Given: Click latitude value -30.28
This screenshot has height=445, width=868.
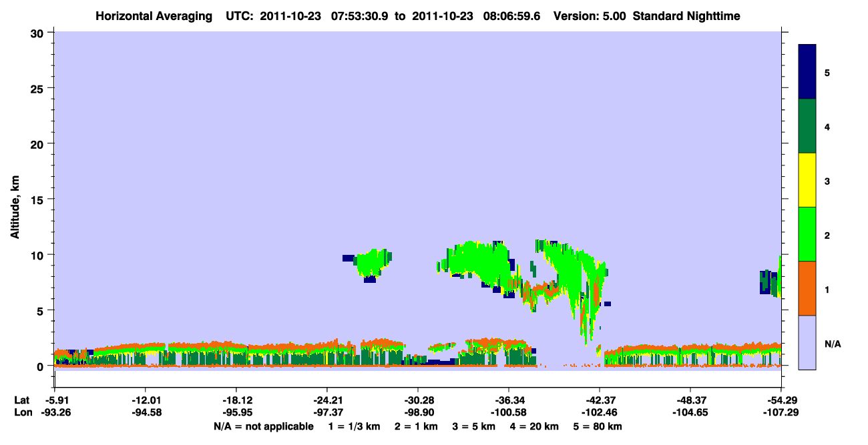Looking at the screenshot, I should [x=417, y=400].
